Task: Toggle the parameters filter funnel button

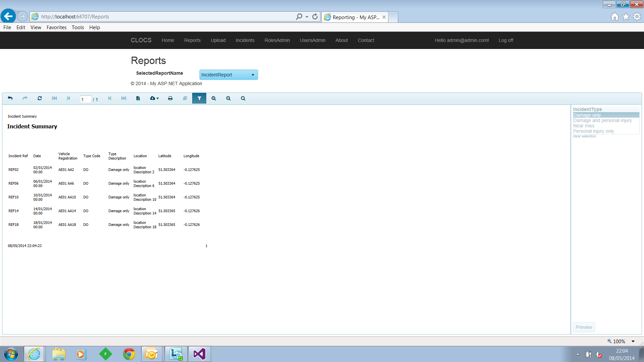Action: tap(199, 98)
